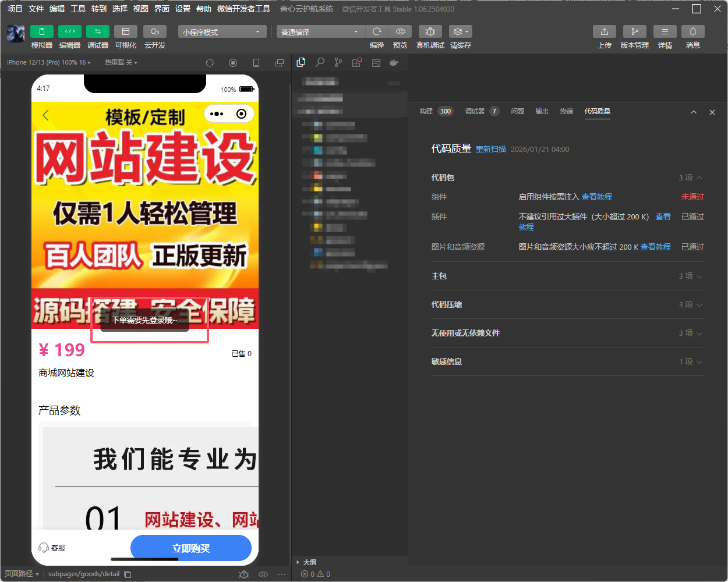
Task: Click the 清缓存 (clear cache) icon
Action: pyautogui.click(x=460, y=31)
